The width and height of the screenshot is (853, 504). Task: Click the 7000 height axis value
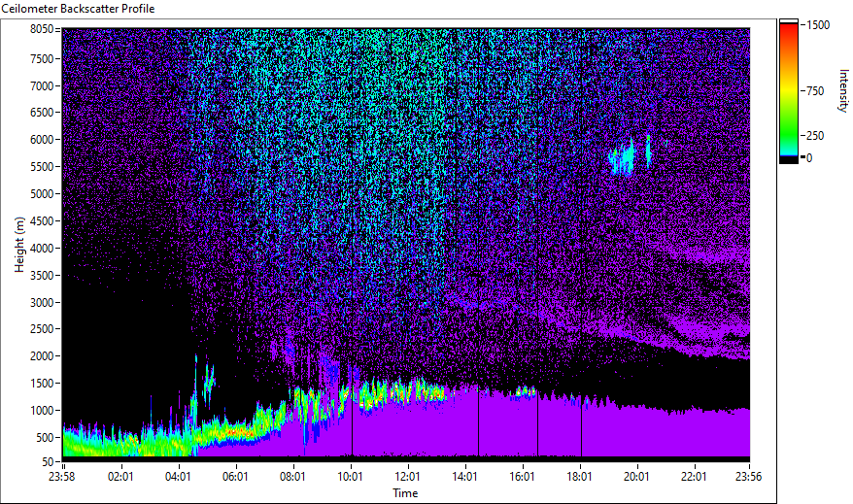pyautogui.click(x=42, y=85)
